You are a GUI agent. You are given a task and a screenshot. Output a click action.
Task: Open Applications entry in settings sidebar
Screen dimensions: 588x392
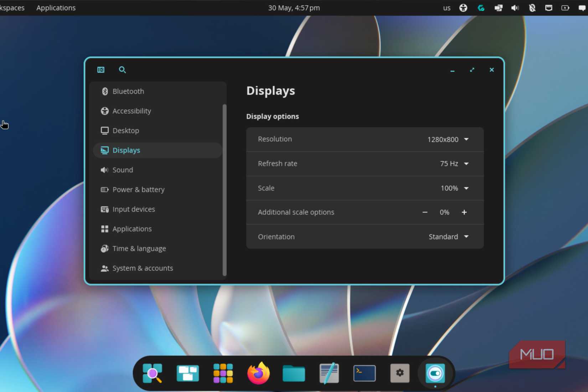point(158,229)
